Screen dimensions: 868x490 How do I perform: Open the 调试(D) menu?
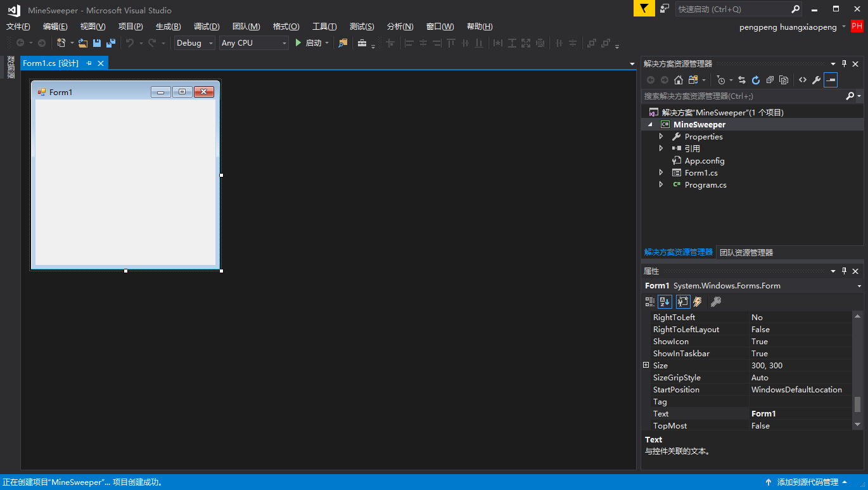tap(207, 27)
